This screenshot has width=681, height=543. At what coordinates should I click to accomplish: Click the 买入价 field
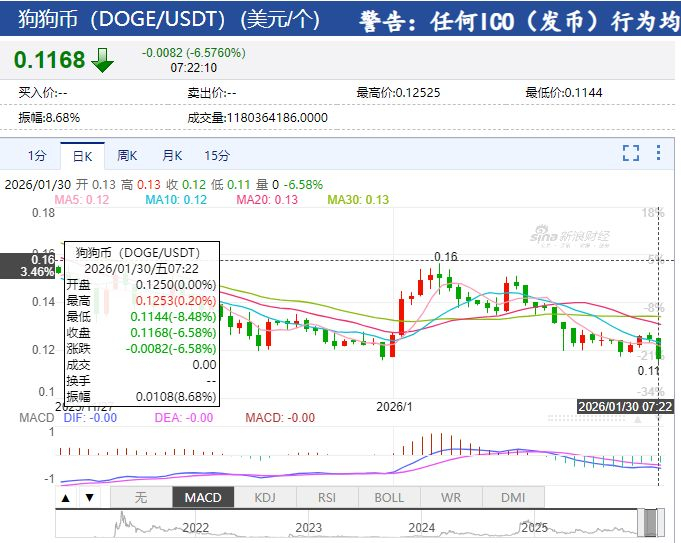(43, 93)
